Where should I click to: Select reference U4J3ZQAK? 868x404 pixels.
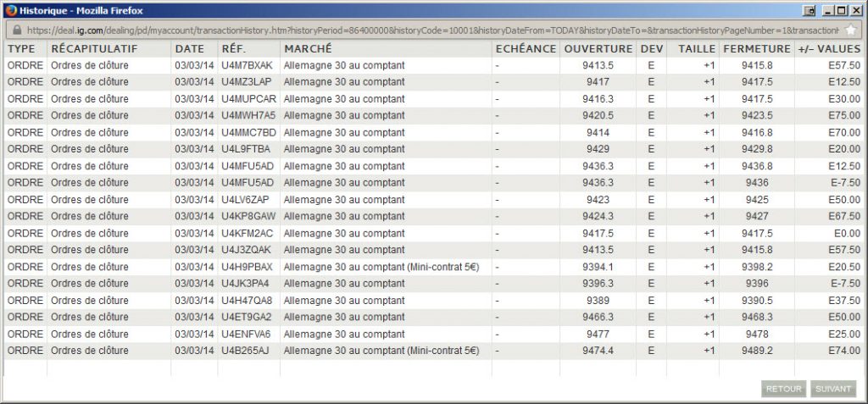[x=247, y=250]
